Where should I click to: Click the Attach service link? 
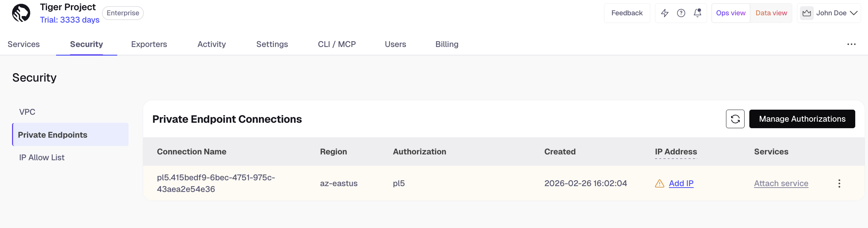(x=781, y=183)
